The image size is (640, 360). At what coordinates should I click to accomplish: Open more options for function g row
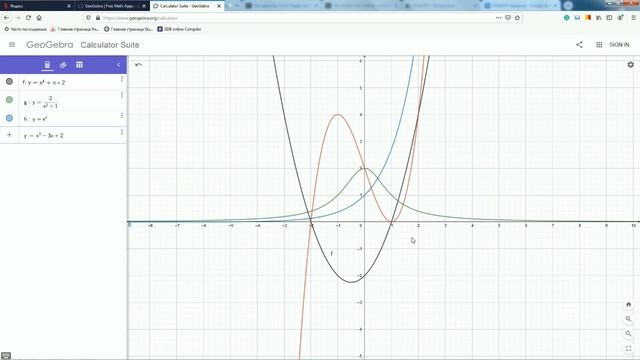click(122, 95)
